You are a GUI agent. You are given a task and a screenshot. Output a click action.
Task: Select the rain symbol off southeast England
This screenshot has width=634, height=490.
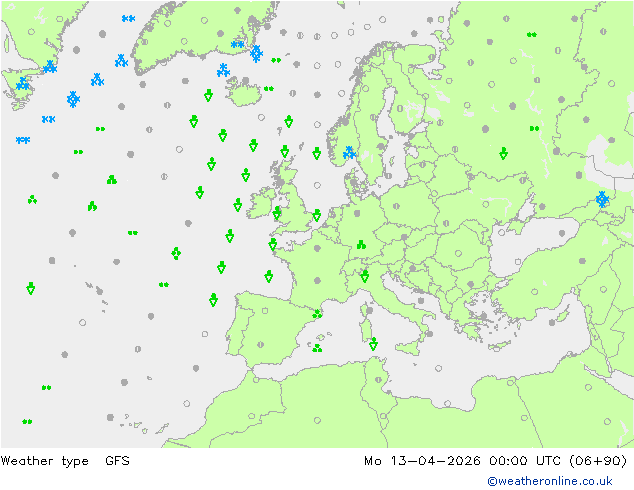tap(317, 215)
